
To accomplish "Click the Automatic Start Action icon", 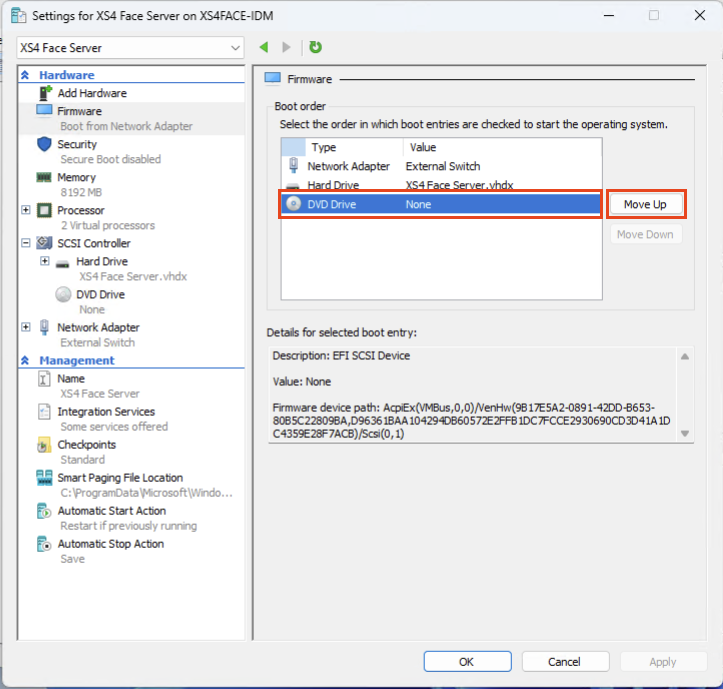I will click(44, 511).
